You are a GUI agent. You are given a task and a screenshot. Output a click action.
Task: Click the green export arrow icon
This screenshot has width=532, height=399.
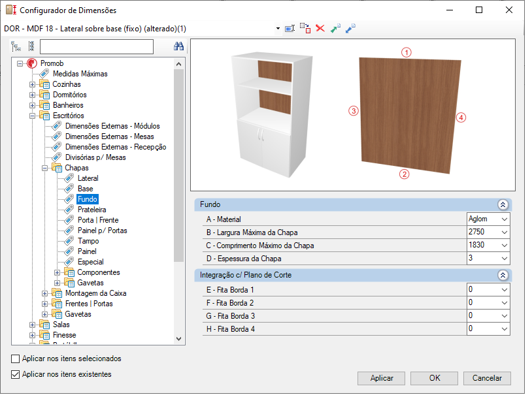[x=335, y=29]
